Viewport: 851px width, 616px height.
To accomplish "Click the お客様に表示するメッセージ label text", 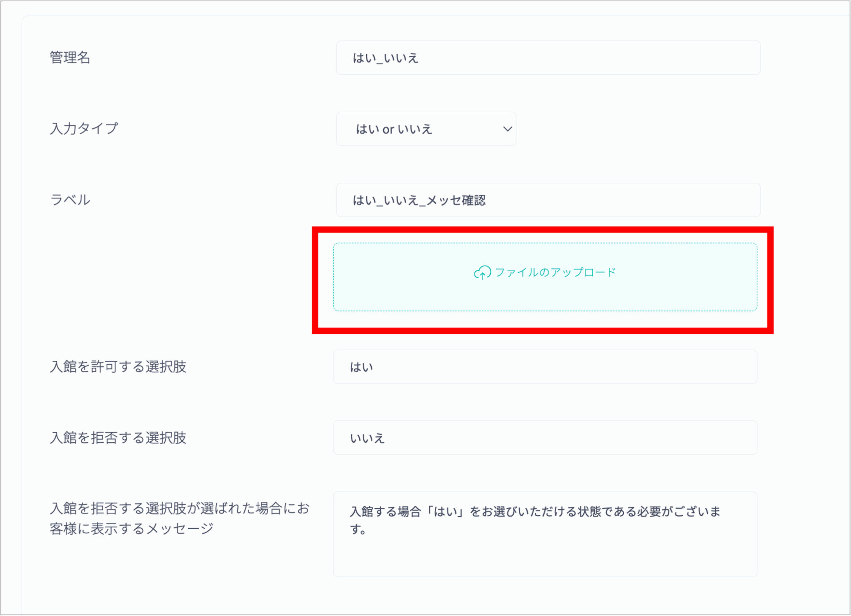I will [x=131, y=529].
